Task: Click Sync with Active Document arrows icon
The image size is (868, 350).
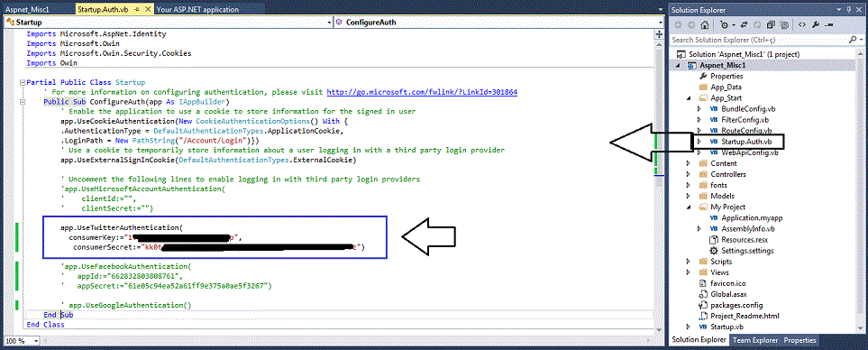Action: tap(744, 25)
